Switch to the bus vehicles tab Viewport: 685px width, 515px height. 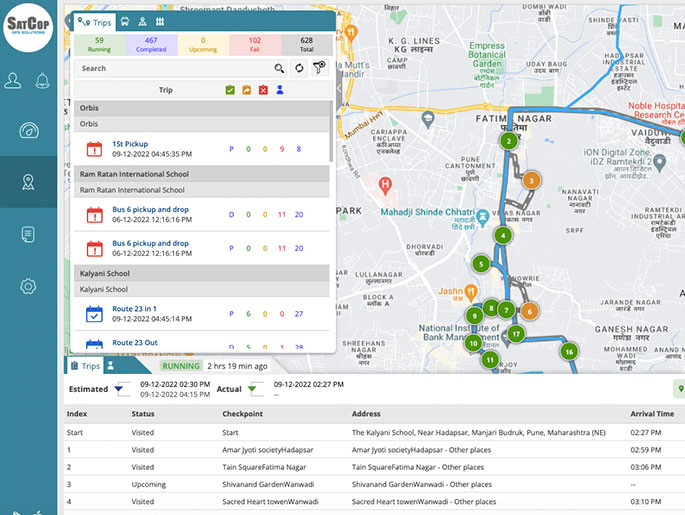pyautogui.click(x=123, y=20)
